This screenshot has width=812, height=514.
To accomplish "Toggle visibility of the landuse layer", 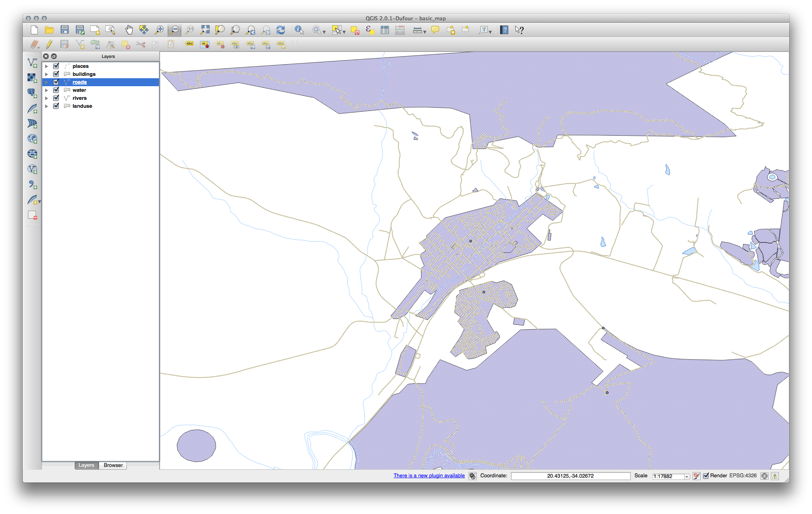I will coord(57,105).
